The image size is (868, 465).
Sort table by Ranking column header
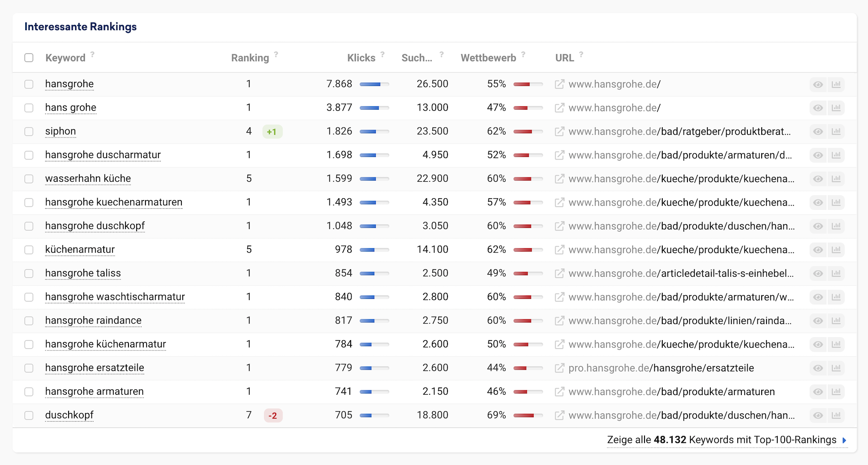[x=250, y=58]
